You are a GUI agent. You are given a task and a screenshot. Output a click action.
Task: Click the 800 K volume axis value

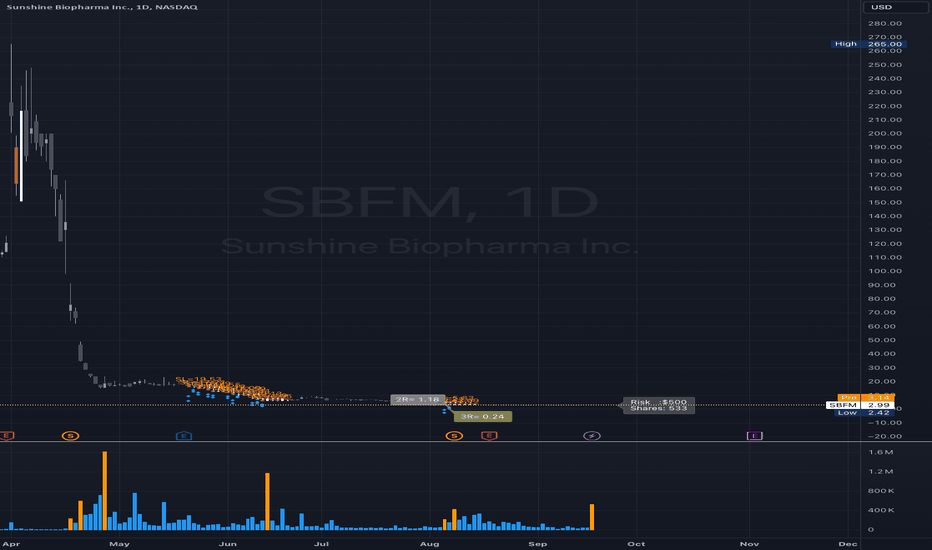coord(882,491)
